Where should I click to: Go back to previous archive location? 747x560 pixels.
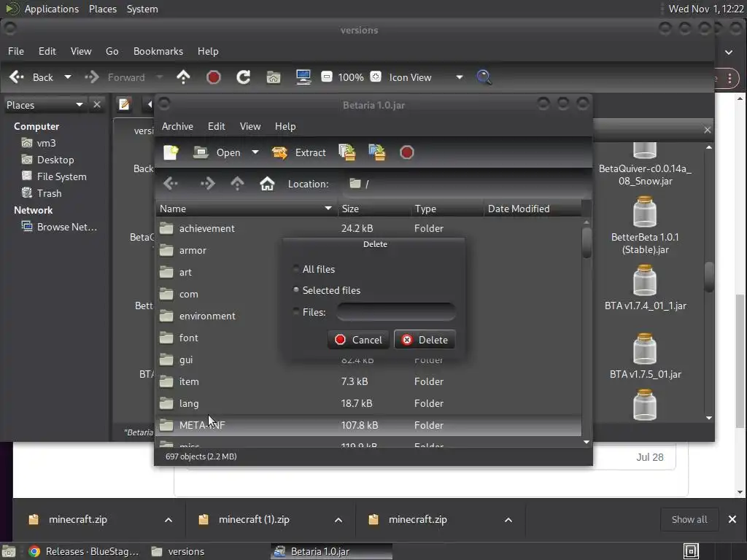coord(171,184)
